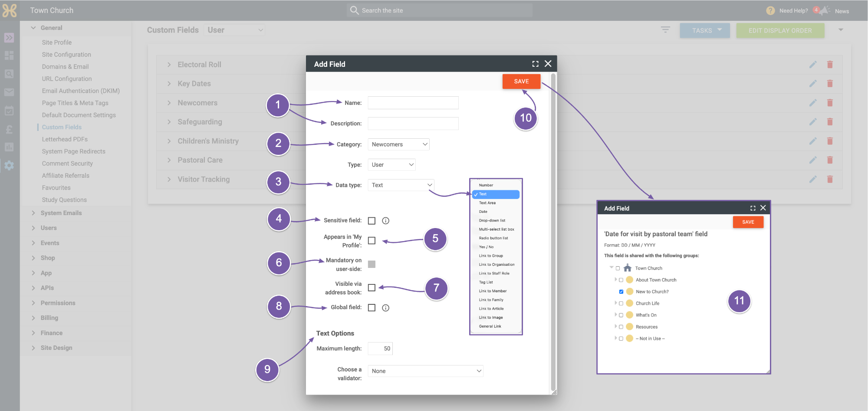The height and width of the screenshot is (411, 868).
Task: Tick the Sensitive field checkbox
Action: 372,221
